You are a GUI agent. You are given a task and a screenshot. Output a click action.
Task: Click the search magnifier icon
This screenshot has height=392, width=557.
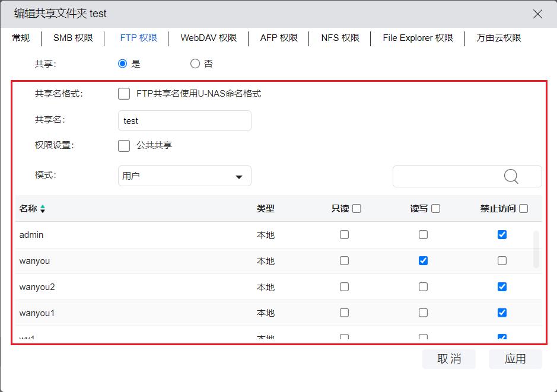511,176
